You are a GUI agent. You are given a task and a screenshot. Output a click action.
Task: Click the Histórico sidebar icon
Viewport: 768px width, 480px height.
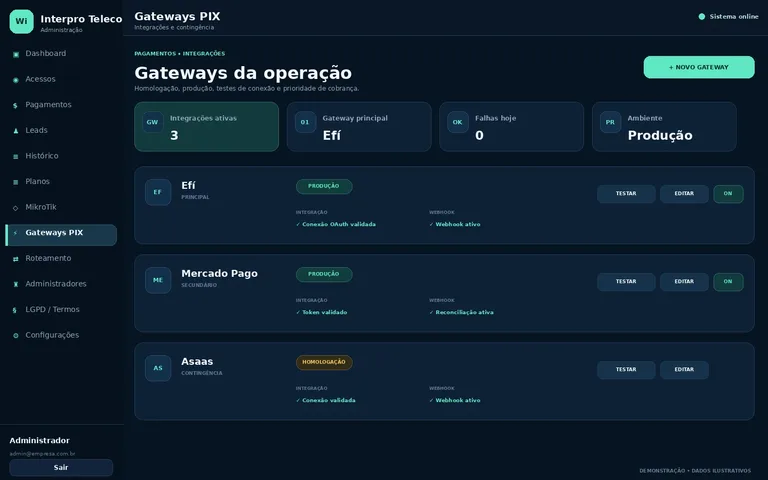point(16,156)
